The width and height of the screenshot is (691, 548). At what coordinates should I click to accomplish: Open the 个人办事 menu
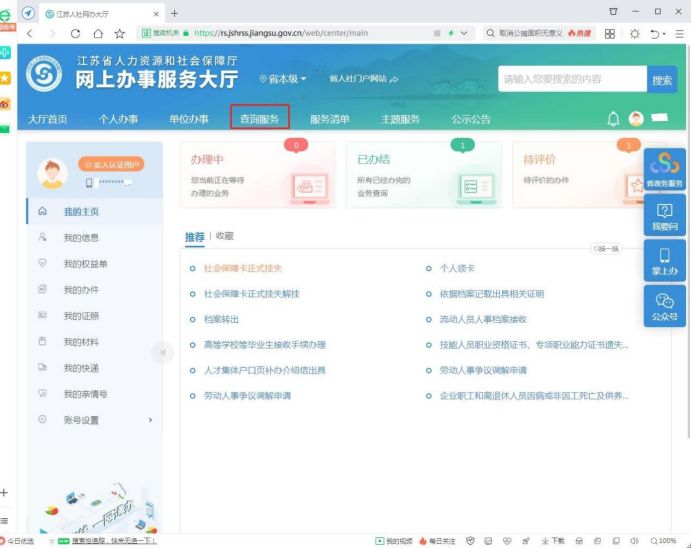(118, 119)
